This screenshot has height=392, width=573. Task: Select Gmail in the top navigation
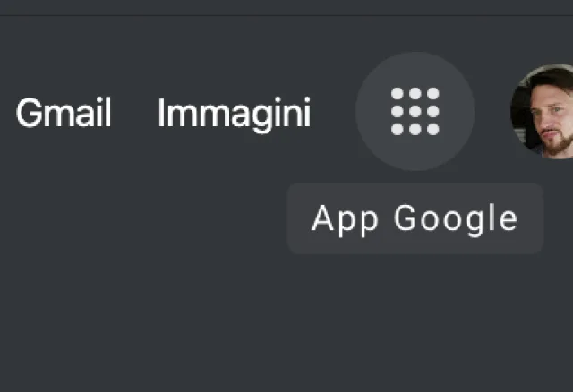click(64, 114)
